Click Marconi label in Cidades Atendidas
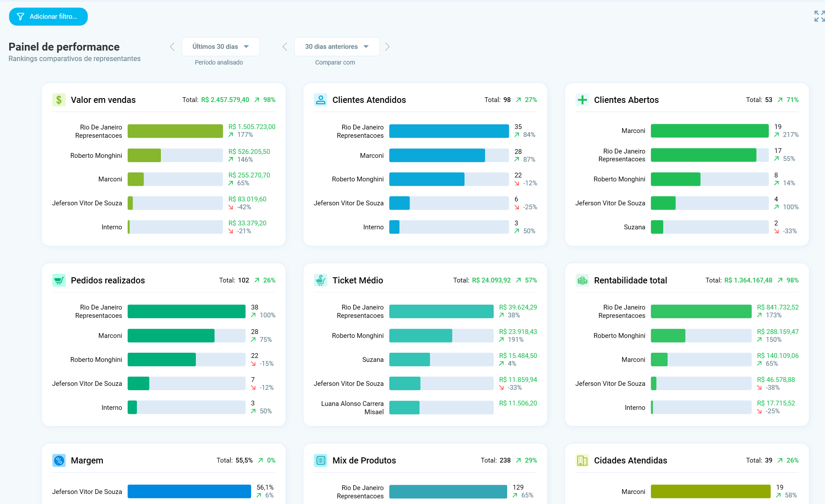This screenshot has width=825, height=504. point(633,492)
